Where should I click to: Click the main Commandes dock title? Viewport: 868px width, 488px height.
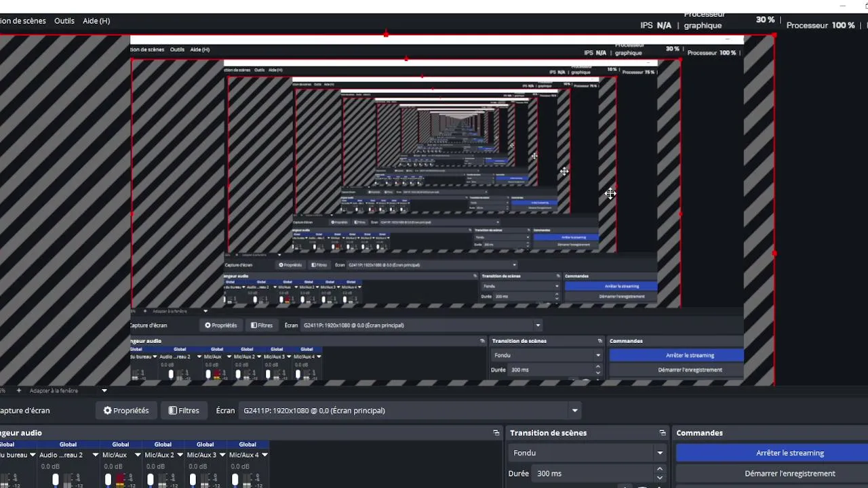pyautogui.click(x=699, y=432)
